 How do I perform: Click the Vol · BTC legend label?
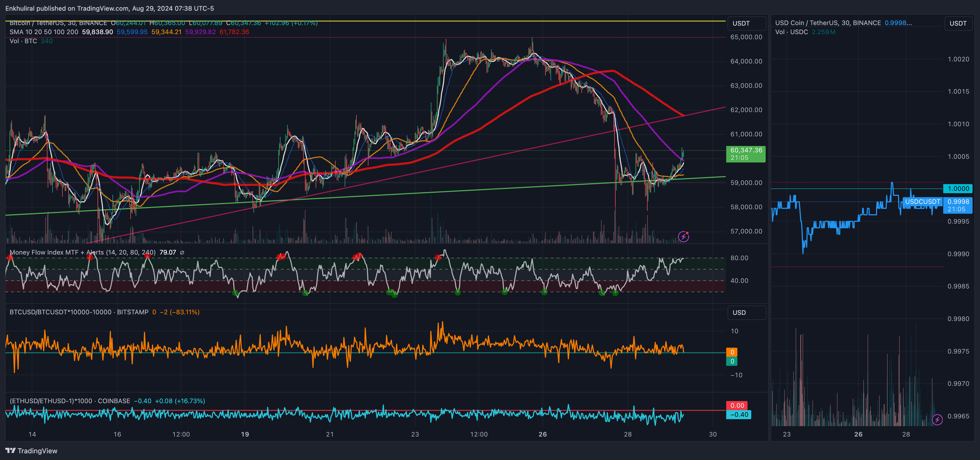(23, 41)
